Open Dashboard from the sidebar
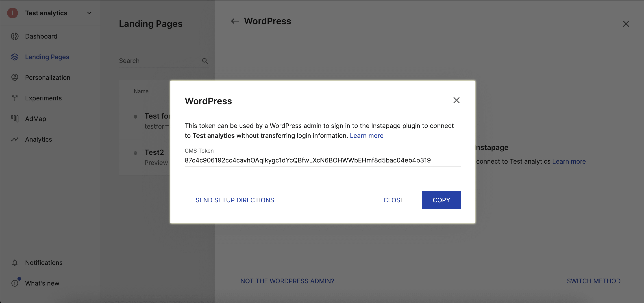 41,37
